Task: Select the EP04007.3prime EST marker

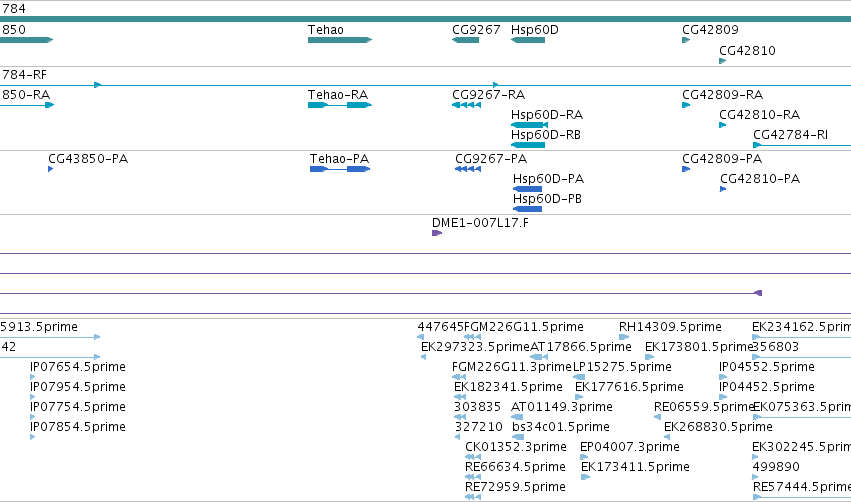Action: (584, 457)
